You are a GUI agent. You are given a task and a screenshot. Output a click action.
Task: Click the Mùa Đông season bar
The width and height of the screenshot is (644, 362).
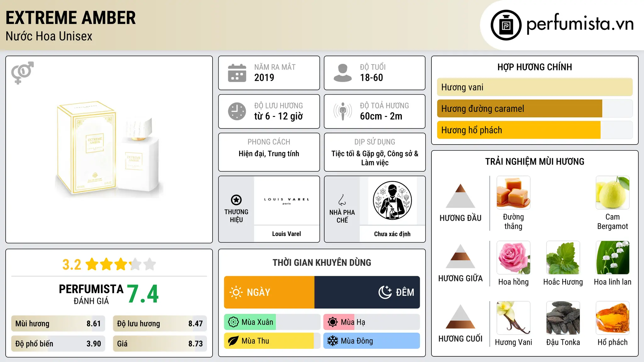pos(371,341)
